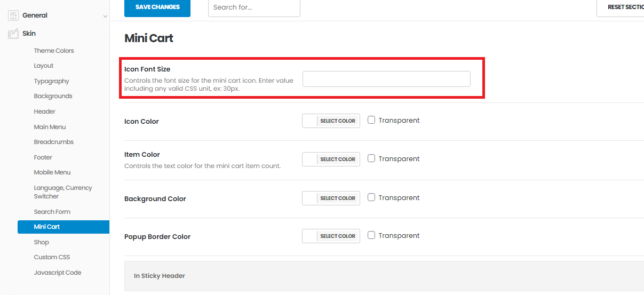The width and height of the screenshot is (644, 295).
Task: Click the General section icon
Action: pyautogui.click(x=13, y=15)
